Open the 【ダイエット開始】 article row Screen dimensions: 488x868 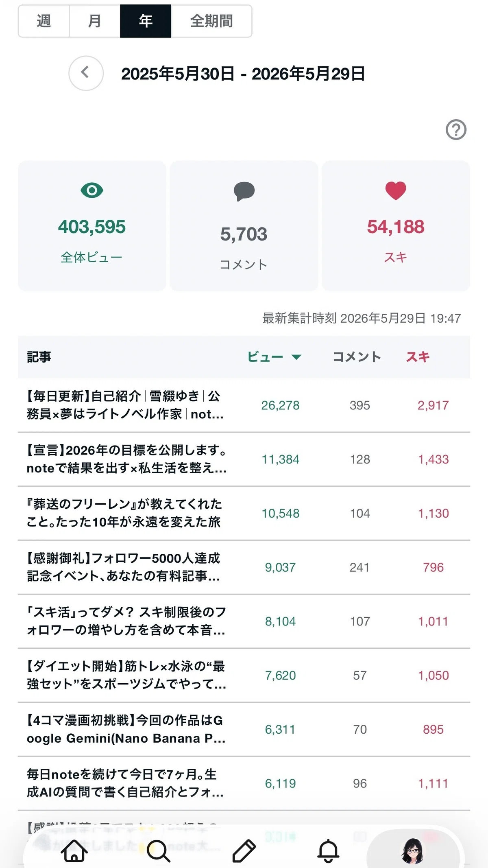(x=244, y=675)
